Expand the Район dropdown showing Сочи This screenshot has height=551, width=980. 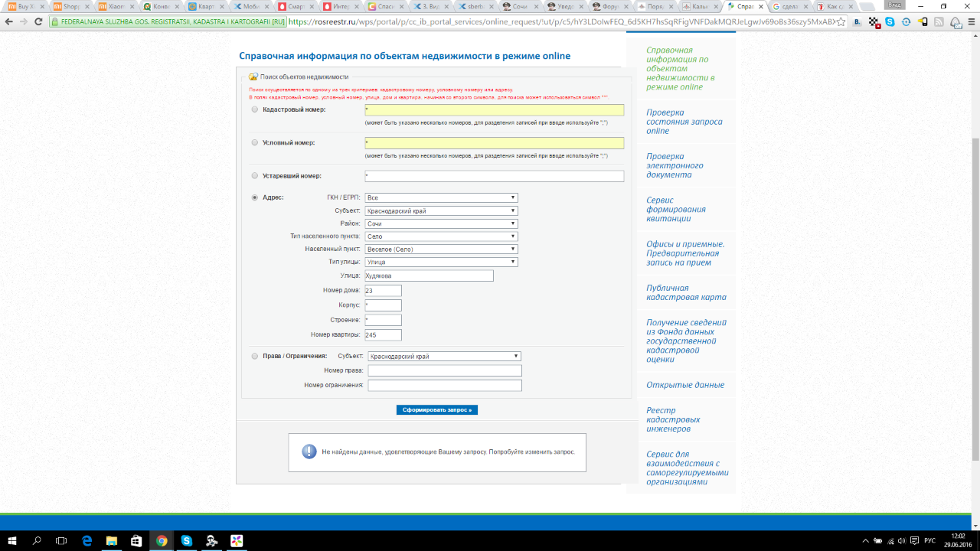pos(441,223)
